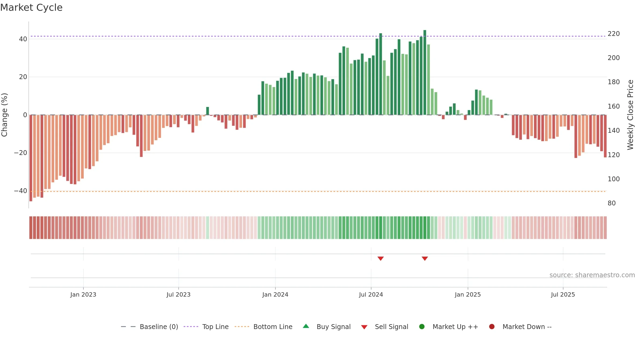Image resolution: width=644 pixels, height=362 pixels.
Task: Click the Jul 2024 axis label
Action: point(371,294)
